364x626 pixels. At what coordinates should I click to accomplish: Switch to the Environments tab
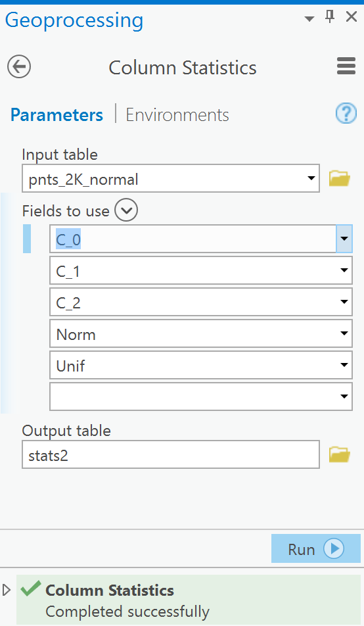[177, 115]
